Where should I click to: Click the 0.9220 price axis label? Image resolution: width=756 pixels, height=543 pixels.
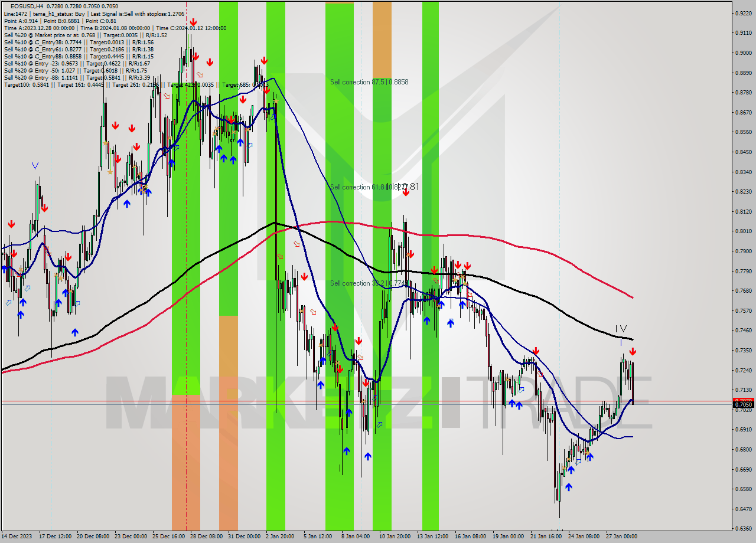(743, 13)
